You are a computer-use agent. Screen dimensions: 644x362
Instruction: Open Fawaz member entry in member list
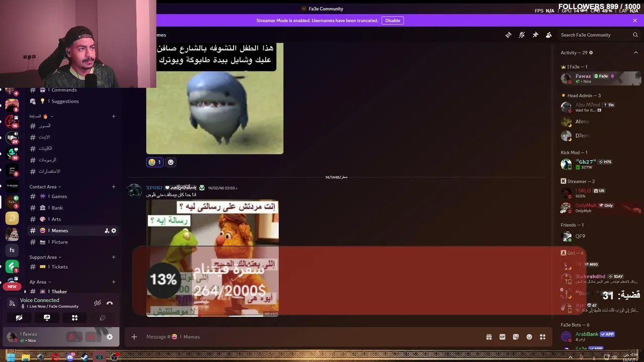(x=600, y=78)
